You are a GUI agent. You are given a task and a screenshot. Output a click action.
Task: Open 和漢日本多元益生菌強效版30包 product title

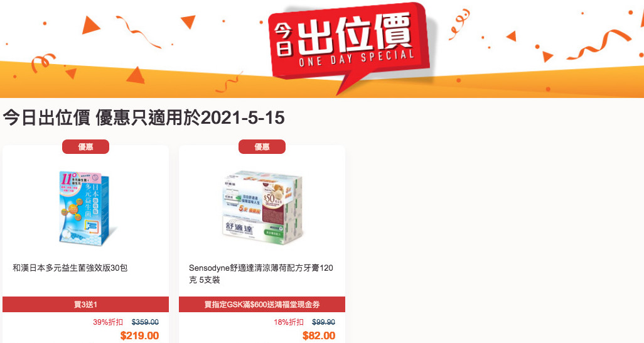(x=70, y=268)
